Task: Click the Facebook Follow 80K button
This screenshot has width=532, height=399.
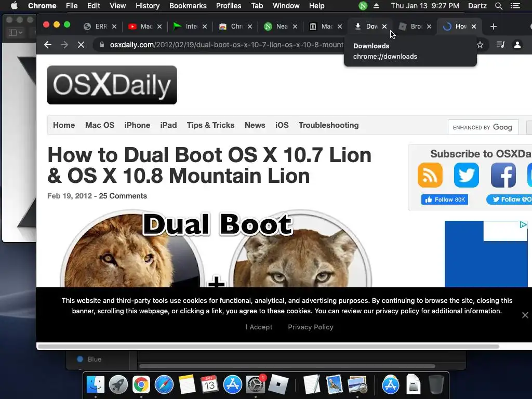Action: [445, 199]
